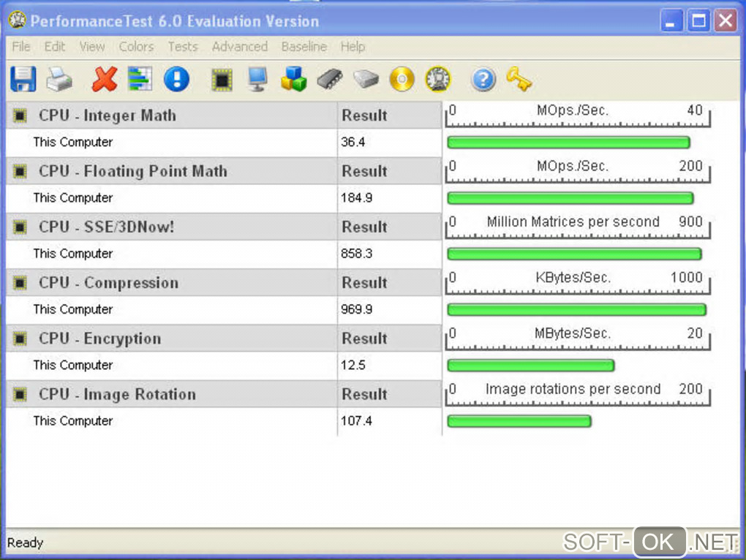The height and width of the screenshot is (560, 746).
Task: Click the blue exclamation system info icon
Action: pyautogui.click(x=176, y=79)
